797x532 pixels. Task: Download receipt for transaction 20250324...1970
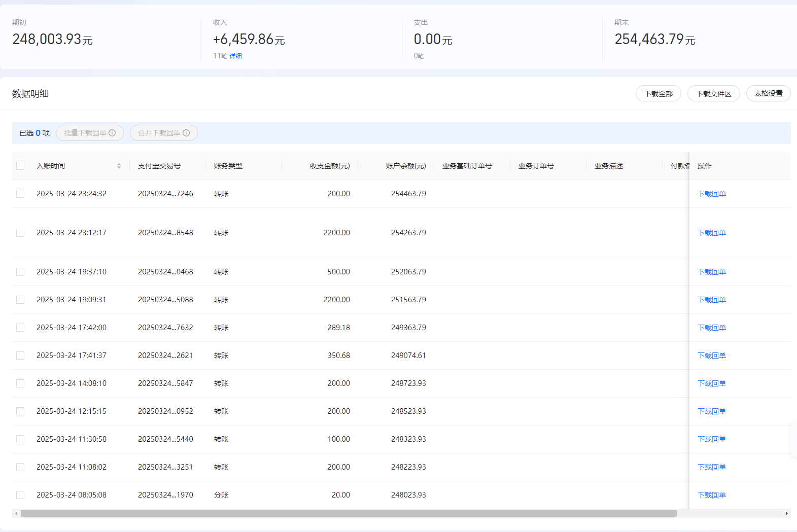(x=712, y=495)
